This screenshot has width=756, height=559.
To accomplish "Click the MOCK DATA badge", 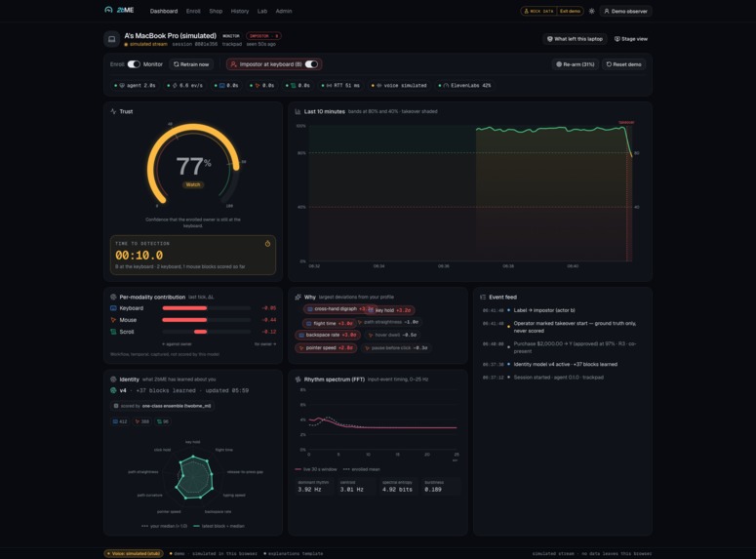I will click(539, 11).
